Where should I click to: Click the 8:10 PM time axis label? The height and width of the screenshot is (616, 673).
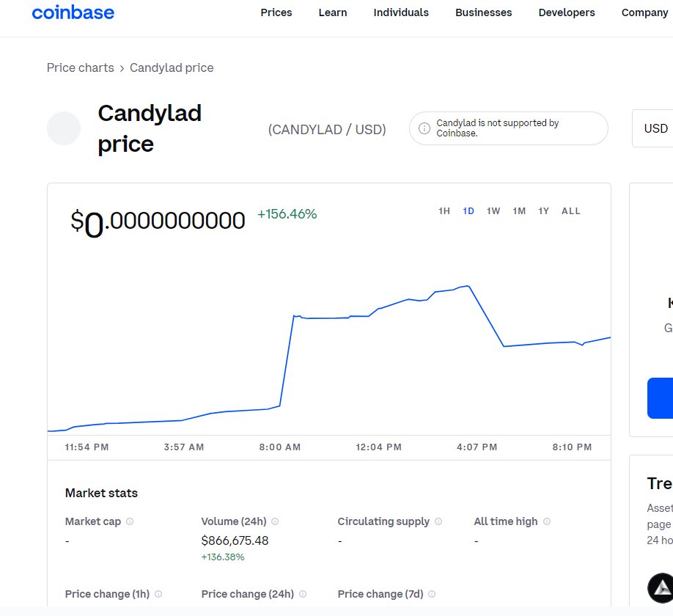click(x=572, y=447)
